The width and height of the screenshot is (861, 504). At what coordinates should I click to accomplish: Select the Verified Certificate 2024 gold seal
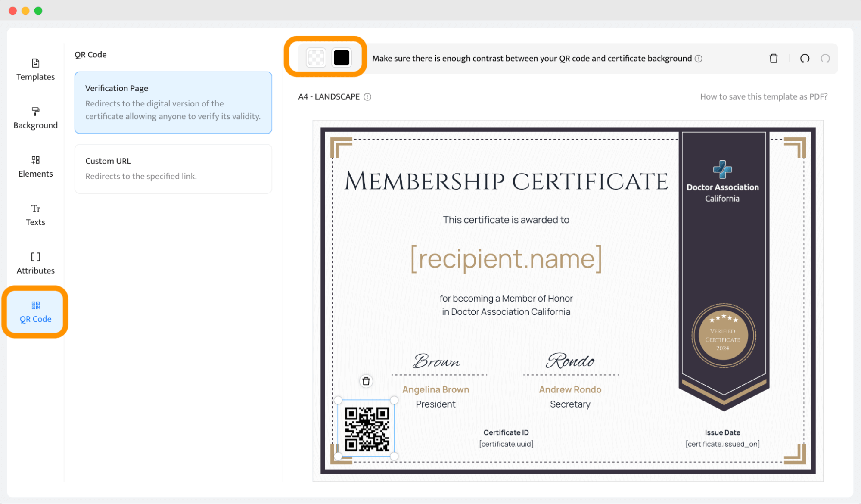coord(723,336)
